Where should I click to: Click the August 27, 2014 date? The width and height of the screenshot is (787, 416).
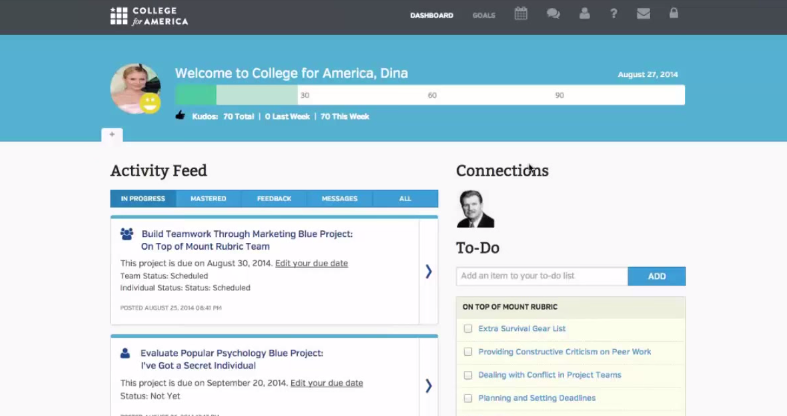(x=647, y=74)
